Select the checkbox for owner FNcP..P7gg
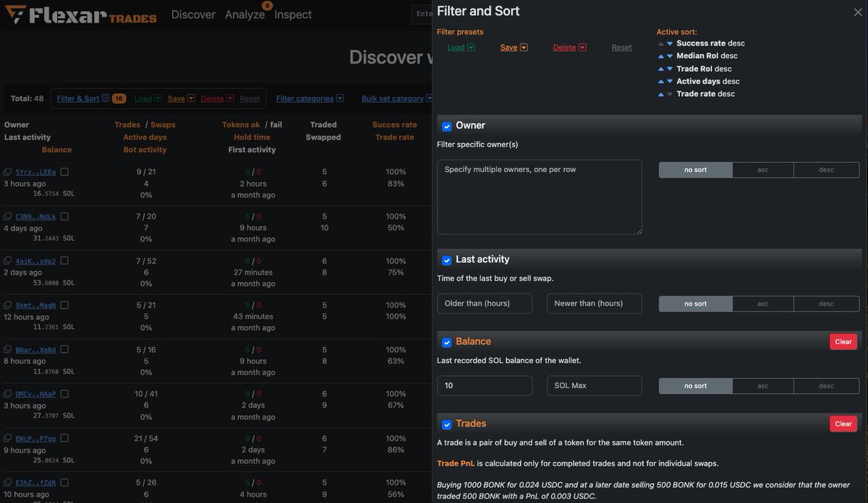Viewport: 868px width, 503px height. point(64,438)
